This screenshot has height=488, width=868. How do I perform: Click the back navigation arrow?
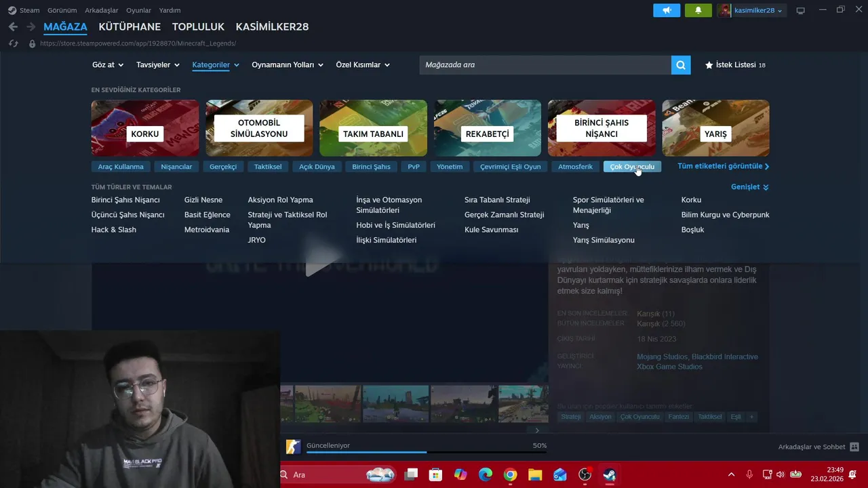pos(13,26)
